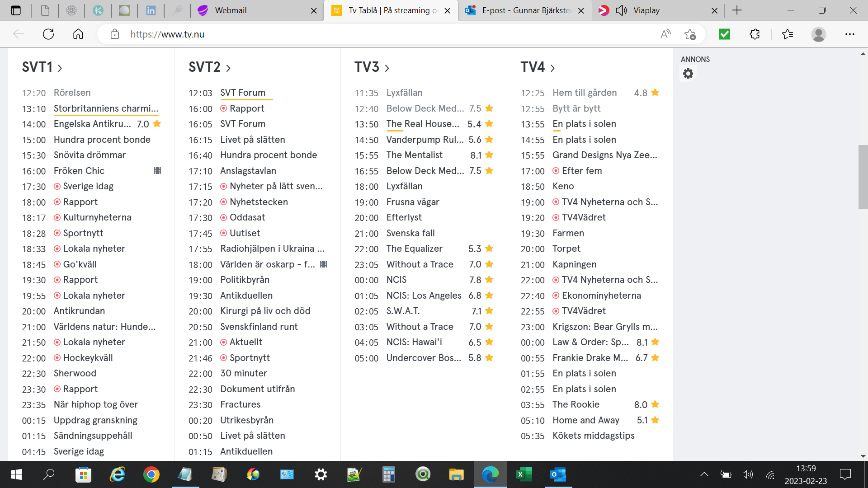868x488 pixels.
Task: Click the browser refresh button
Action: point(48,34)
